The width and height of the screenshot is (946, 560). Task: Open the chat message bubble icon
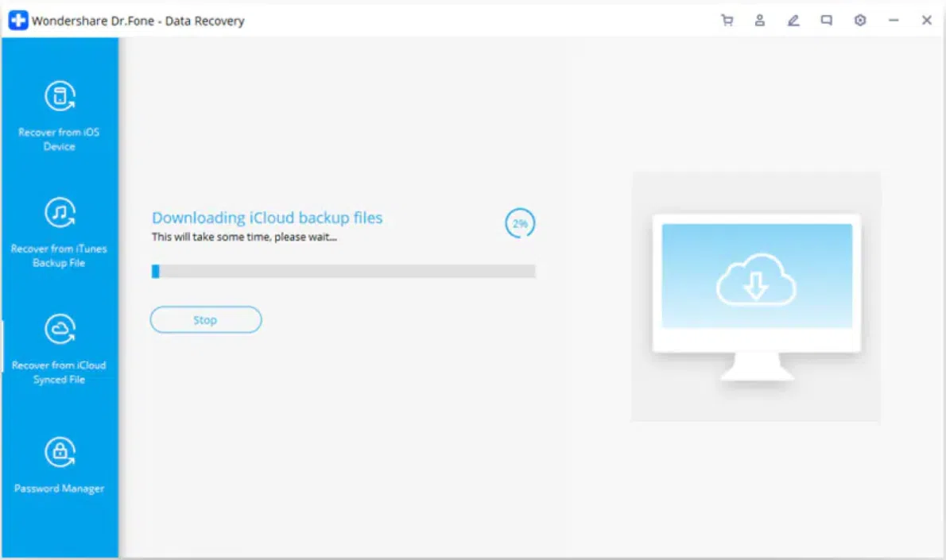pos(827,21)
